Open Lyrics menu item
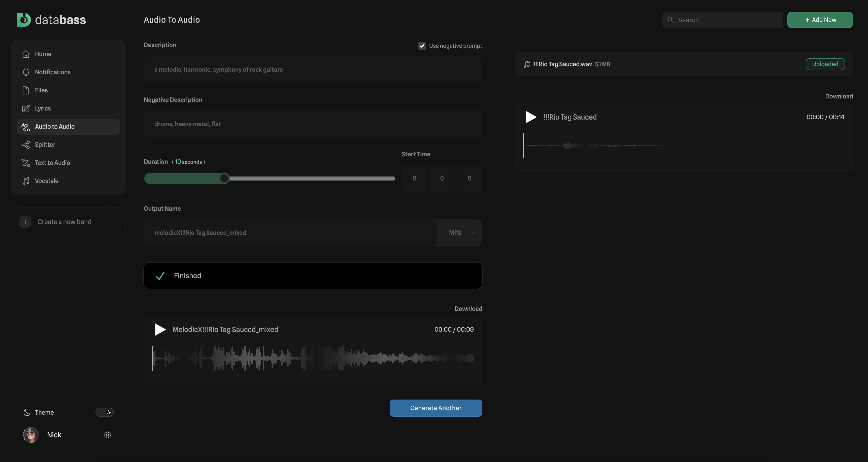 pyautogui.click(x=68, y=109)
